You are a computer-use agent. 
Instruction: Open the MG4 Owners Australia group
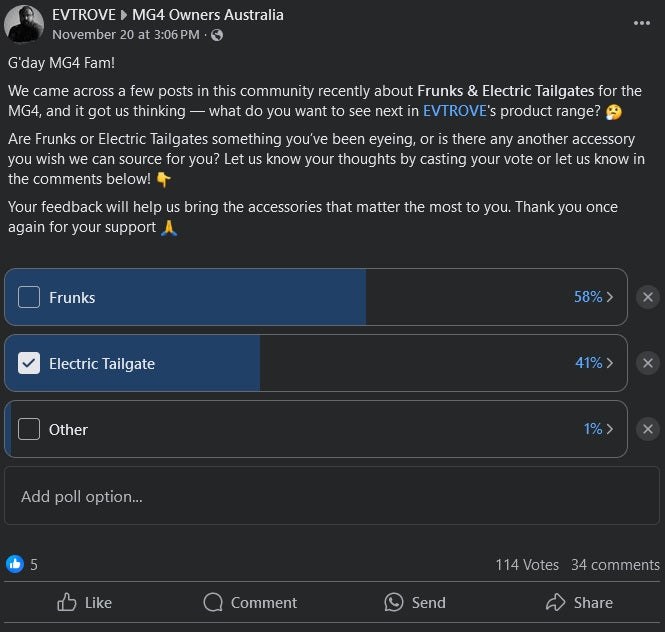point(207,15)
